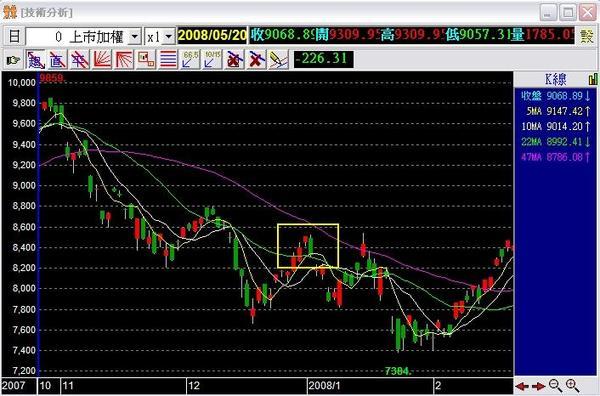
Task: Click the K線 panel header
Action: click(556, 79)
